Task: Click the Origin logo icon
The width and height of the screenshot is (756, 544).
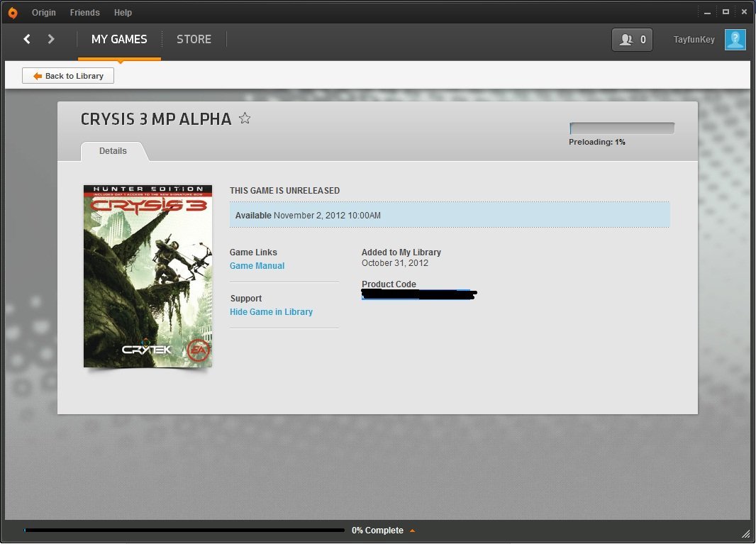Action: click(13, 13)
